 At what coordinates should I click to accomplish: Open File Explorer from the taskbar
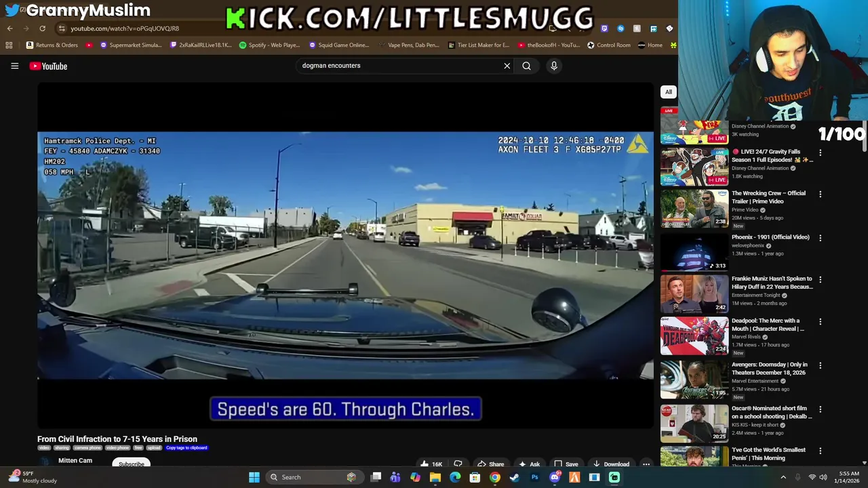(435, 477)
